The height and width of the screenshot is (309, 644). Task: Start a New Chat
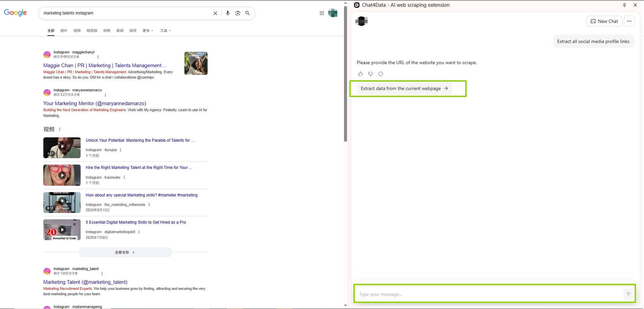[604, 21]
